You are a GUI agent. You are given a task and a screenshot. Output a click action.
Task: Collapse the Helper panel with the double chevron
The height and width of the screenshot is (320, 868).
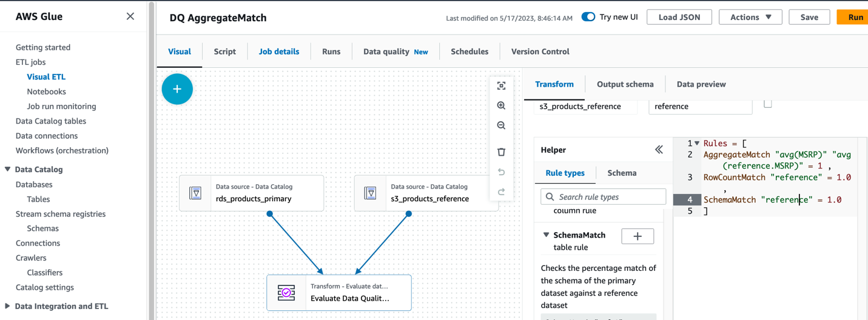pos(659,150)
